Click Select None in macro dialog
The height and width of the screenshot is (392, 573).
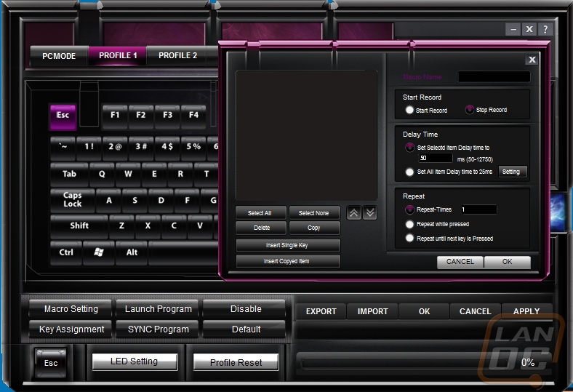[314, 213]
